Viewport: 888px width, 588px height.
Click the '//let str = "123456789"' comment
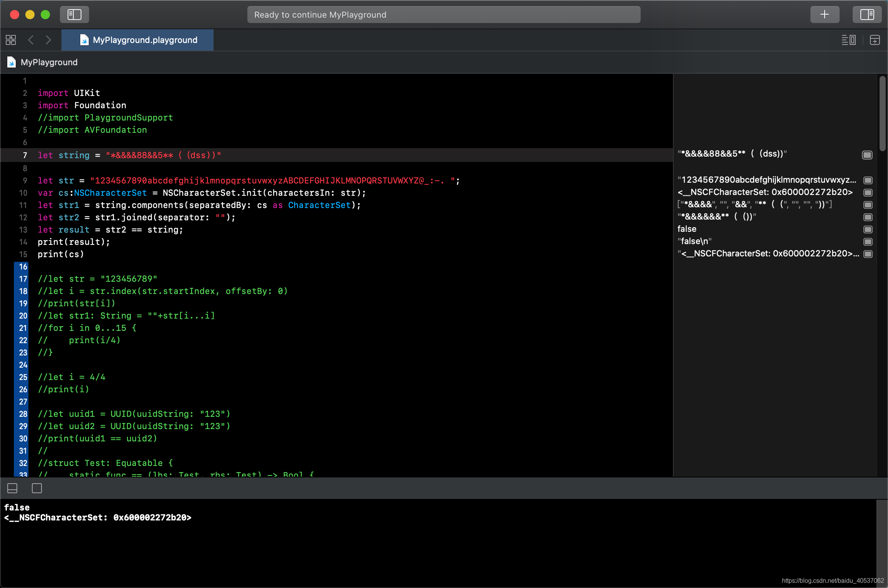98,279
